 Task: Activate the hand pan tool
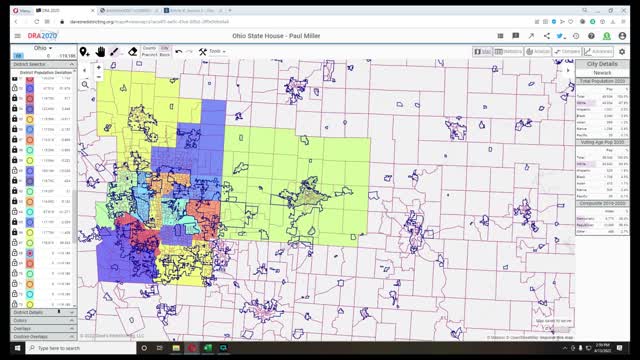[x=100, y=51]
